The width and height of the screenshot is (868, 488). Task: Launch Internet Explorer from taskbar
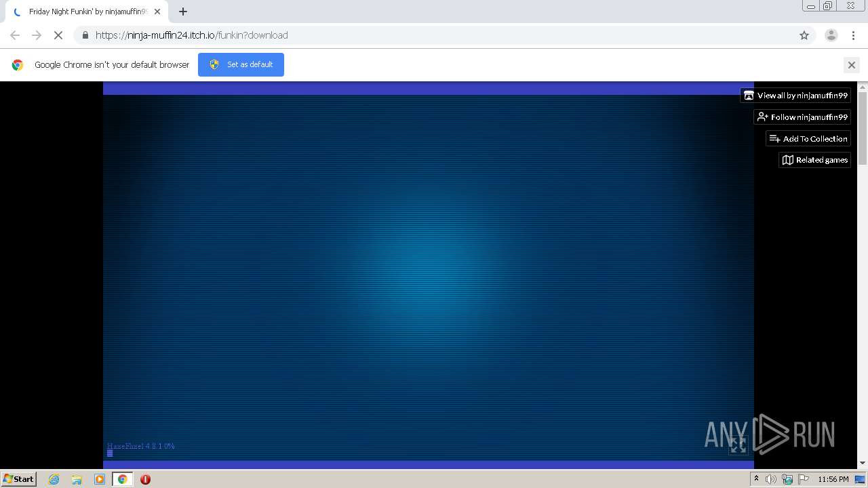coord(54,479)
